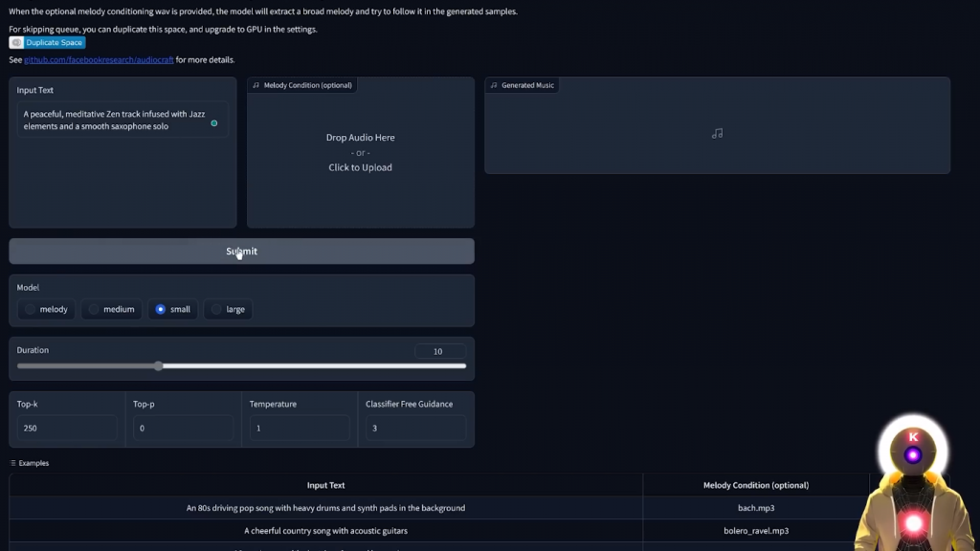Click the Duplicate Space button
Image resolution: width=980 pixels, height=551 pixels.
(47, 42)
